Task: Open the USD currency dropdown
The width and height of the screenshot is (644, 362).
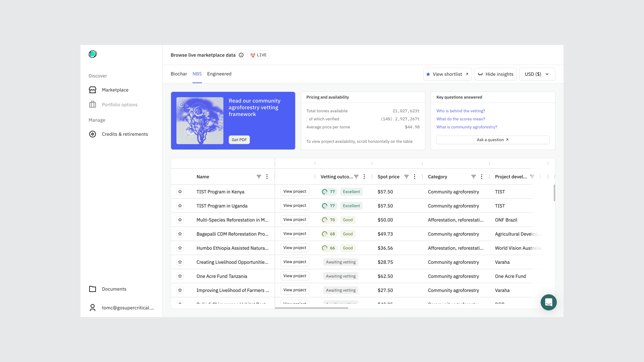Action: coord(537,74)
